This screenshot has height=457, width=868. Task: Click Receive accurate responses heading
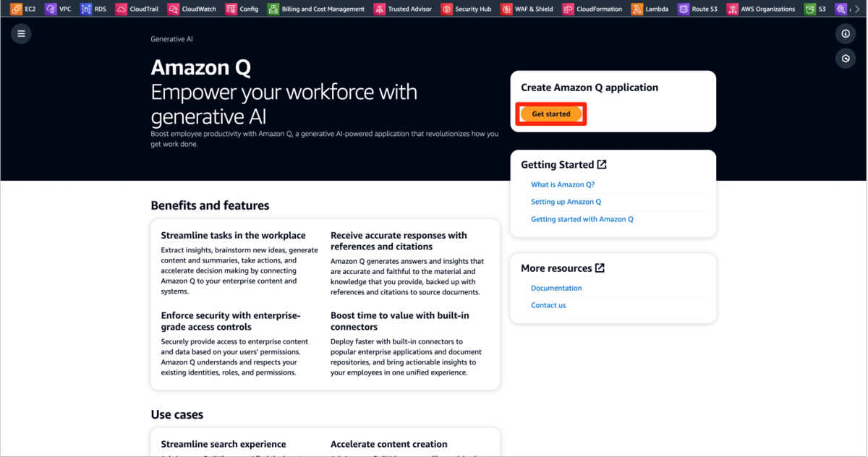click(x=399, y=241)
